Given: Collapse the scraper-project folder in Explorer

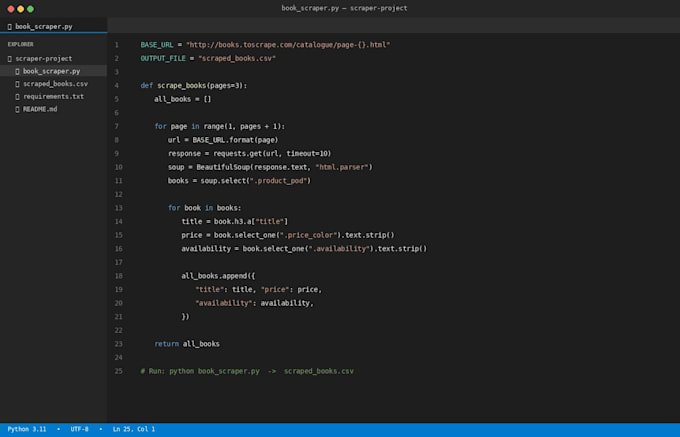Looking at the screenshot, I should point(53,59).
